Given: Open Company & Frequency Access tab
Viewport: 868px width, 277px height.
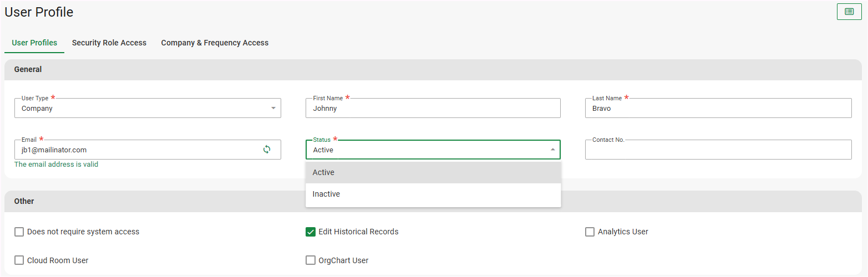Looking at the screenshot, I should point(215,43).
